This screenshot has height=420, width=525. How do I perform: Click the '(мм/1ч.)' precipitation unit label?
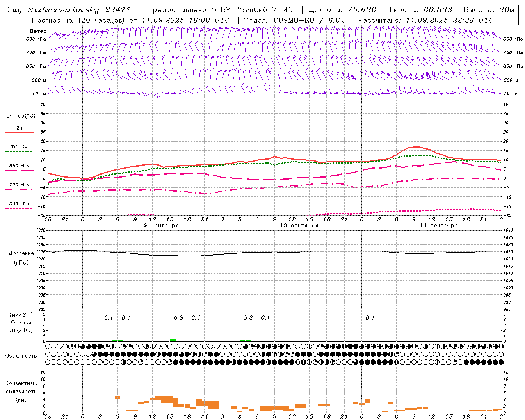[21, 330]
